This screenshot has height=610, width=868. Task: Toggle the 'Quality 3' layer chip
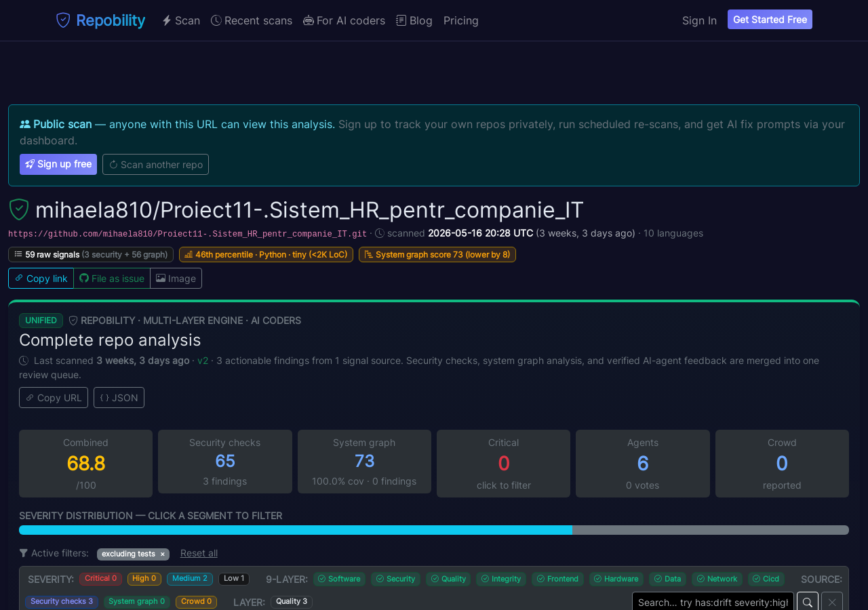point(292,602)
